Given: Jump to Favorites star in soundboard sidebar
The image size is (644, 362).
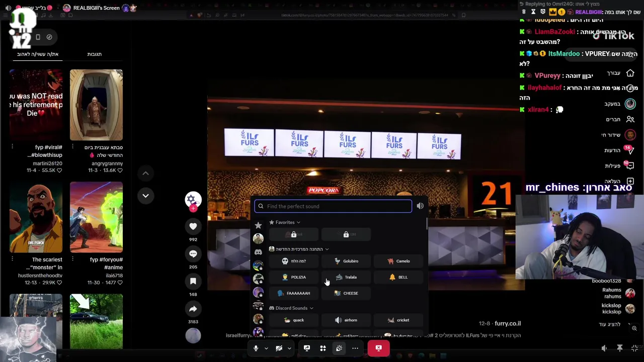Looking at the screenshot, I should pyautogui.click(x=258, y=225).
